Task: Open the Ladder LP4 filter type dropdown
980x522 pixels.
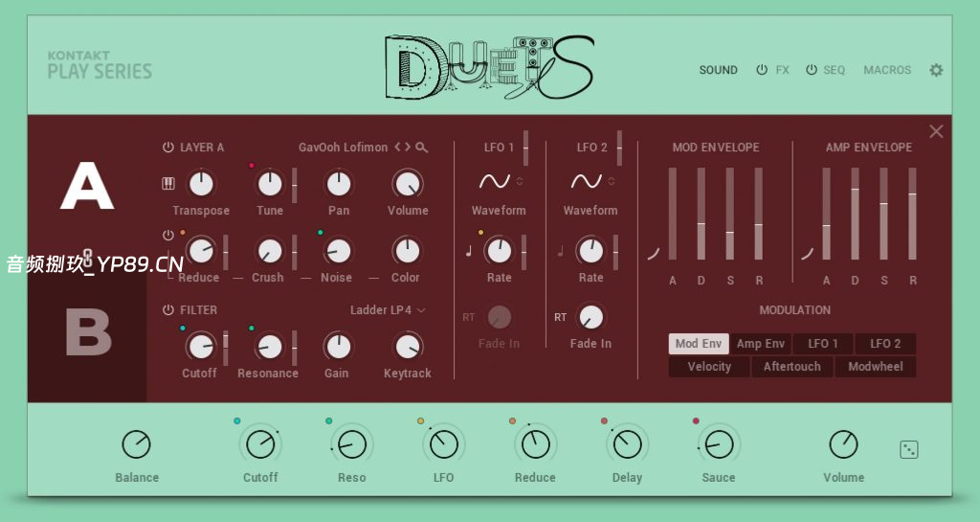Action: tap(388, 310)
